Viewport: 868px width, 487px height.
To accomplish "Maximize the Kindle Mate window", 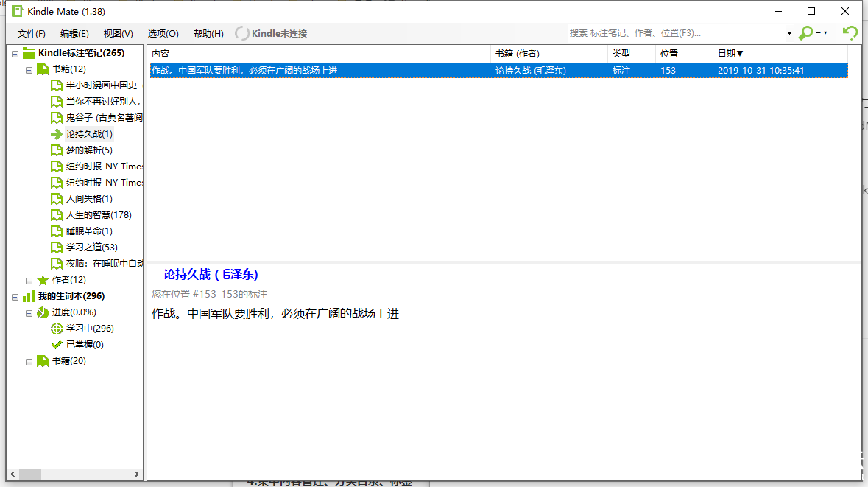I will coord(811,11).
